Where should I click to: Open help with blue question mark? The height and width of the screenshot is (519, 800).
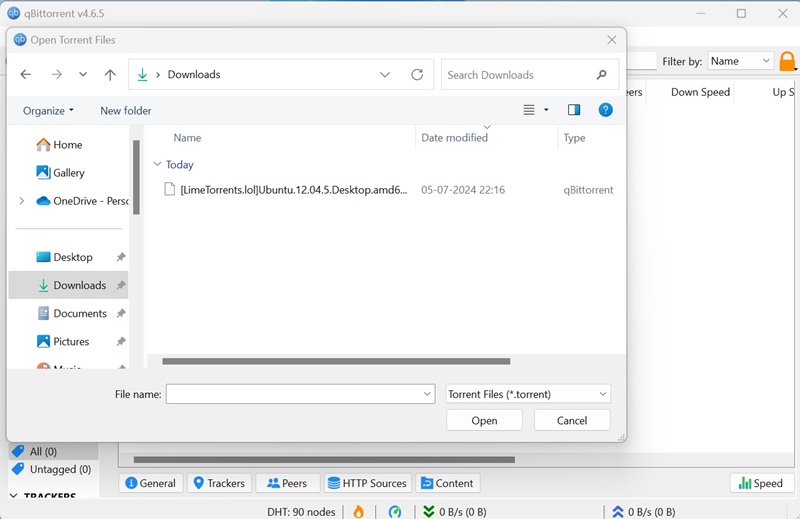click(606, 110)
